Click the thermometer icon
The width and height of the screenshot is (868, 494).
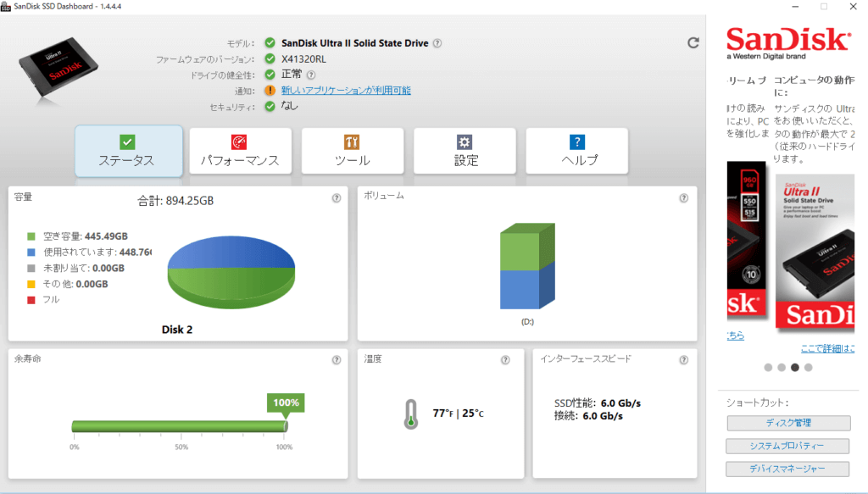click(411, 414)
